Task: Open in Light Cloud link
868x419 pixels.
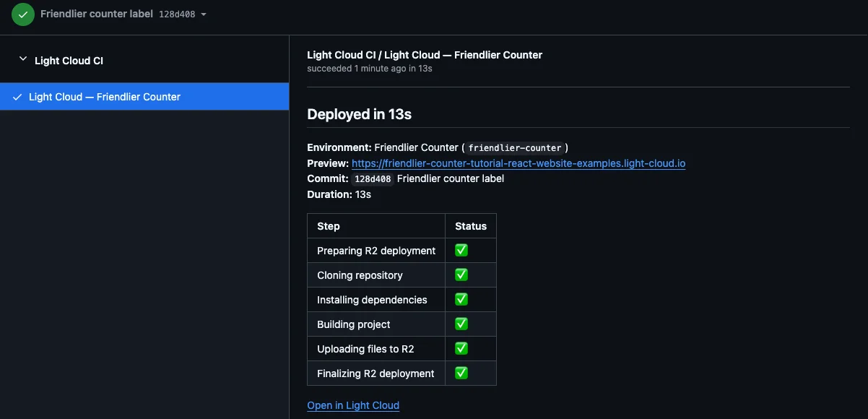Action: [x=353, y=405]
